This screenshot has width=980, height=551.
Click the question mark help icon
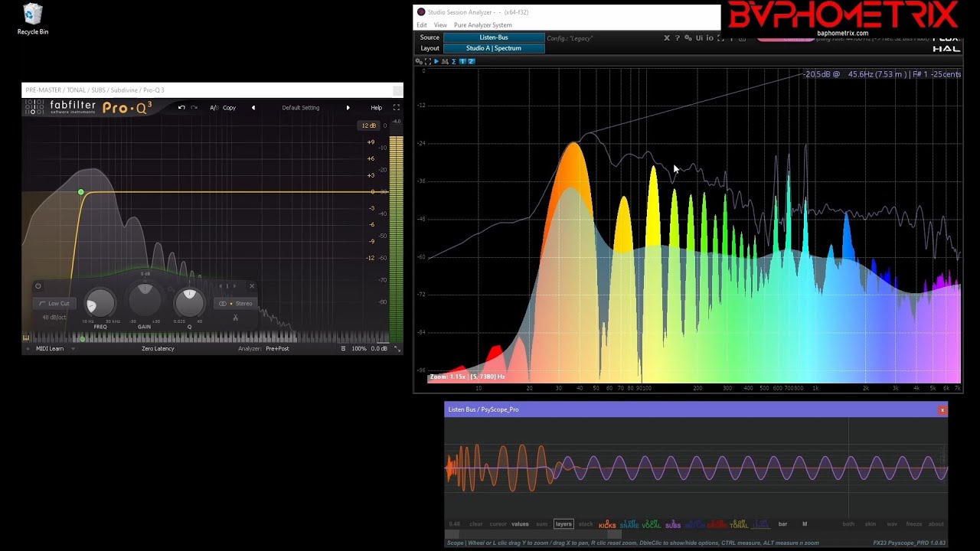click(677, 38)
